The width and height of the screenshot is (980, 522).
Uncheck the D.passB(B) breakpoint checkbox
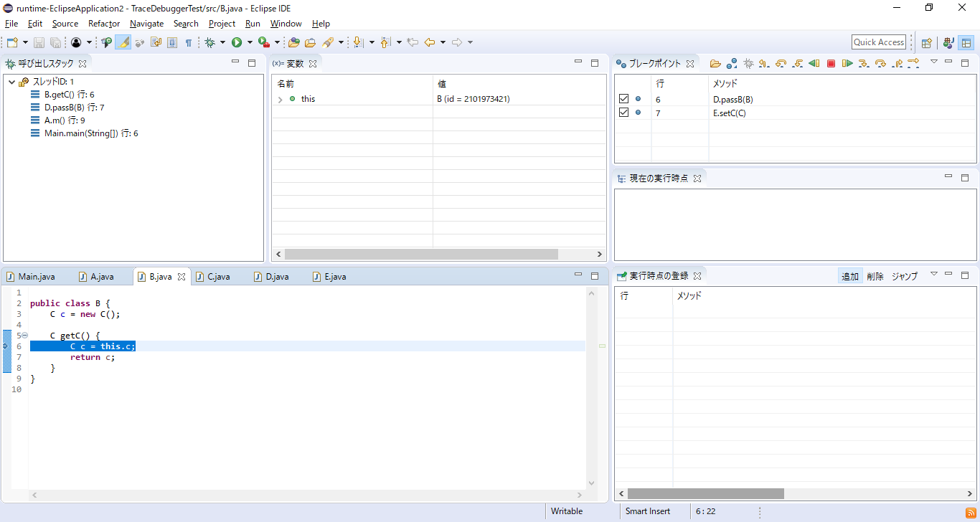tap(623, 99)
